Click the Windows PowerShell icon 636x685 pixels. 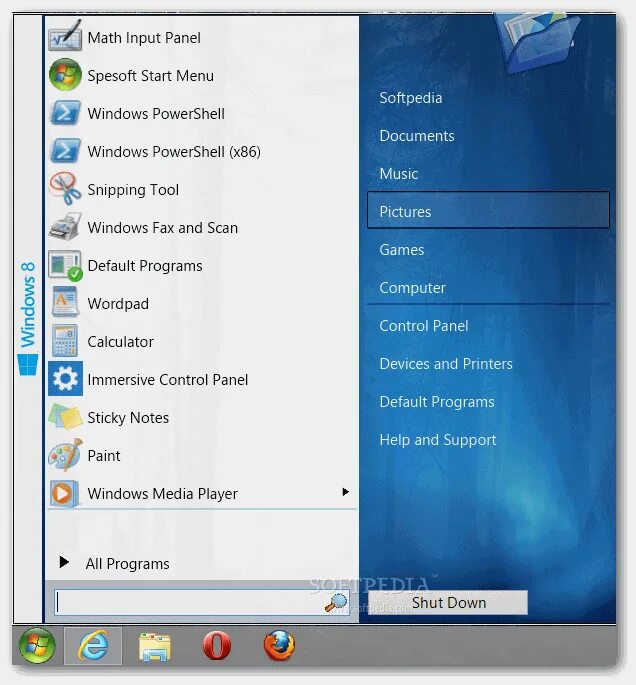[x=65, y=113]
